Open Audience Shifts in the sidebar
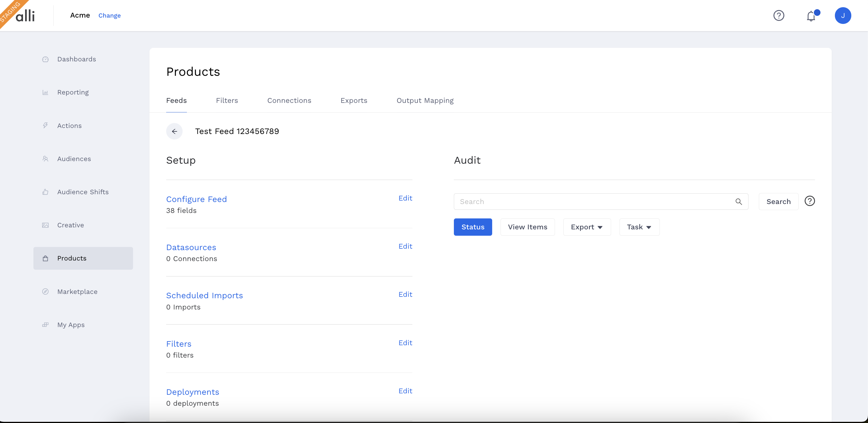The height and width of the screenshot is (423, 868). [83, 192]
